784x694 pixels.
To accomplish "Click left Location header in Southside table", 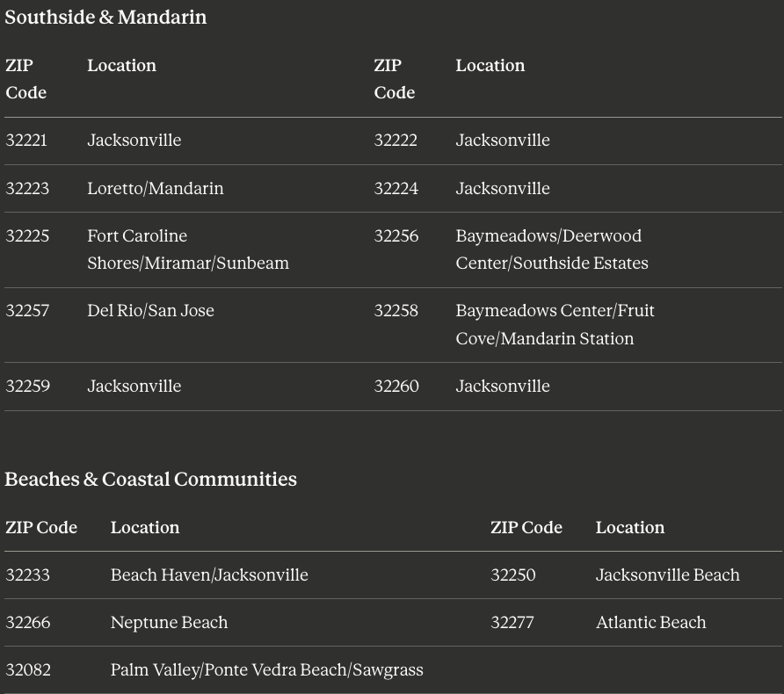I will [121, 66].
